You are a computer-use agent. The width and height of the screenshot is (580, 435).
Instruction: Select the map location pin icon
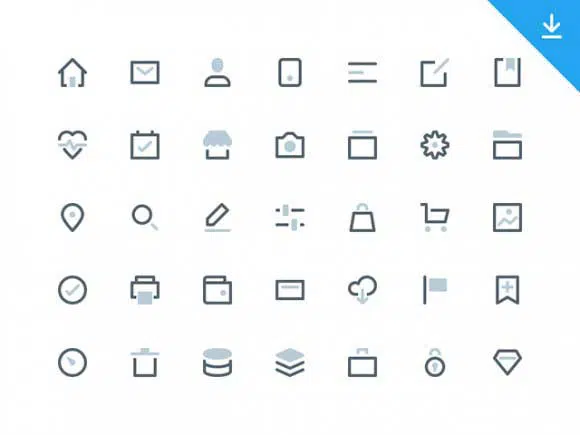tap(72, 218)
